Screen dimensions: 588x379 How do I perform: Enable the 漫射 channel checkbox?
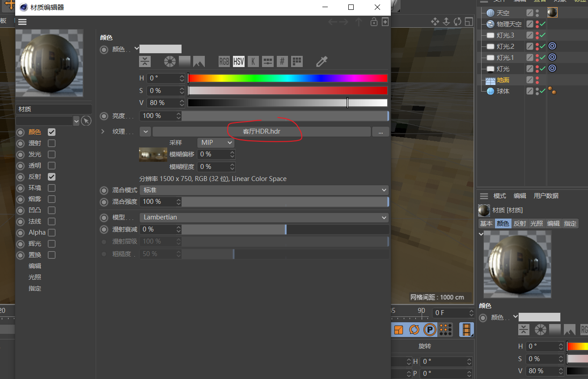(x=51, y=143)
